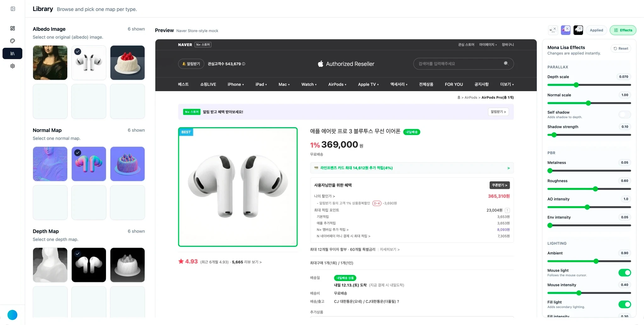The image size is (644, 325).
Task: Expand the AirPods dropdown menu
Action: click(337, 84)
